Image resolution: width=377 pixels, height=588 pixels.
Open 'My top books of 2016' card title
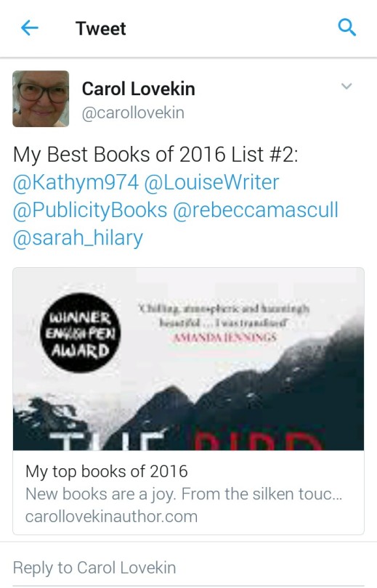click(x=107, y=471)
